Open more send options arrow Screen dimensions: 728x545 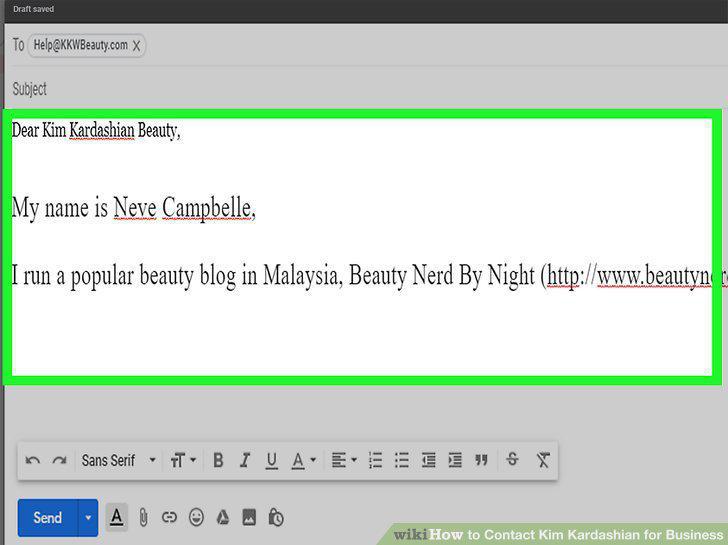click(88, 518)
